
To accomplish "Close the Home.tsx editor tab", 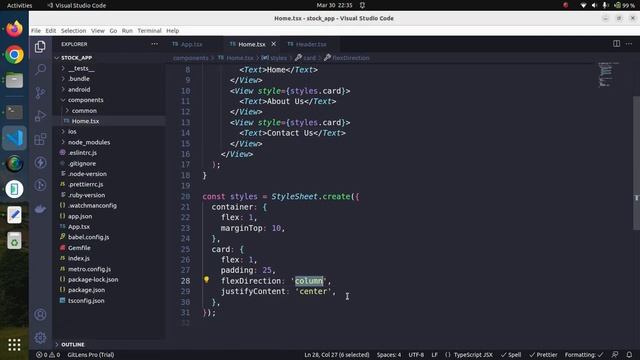I will 273,44.
